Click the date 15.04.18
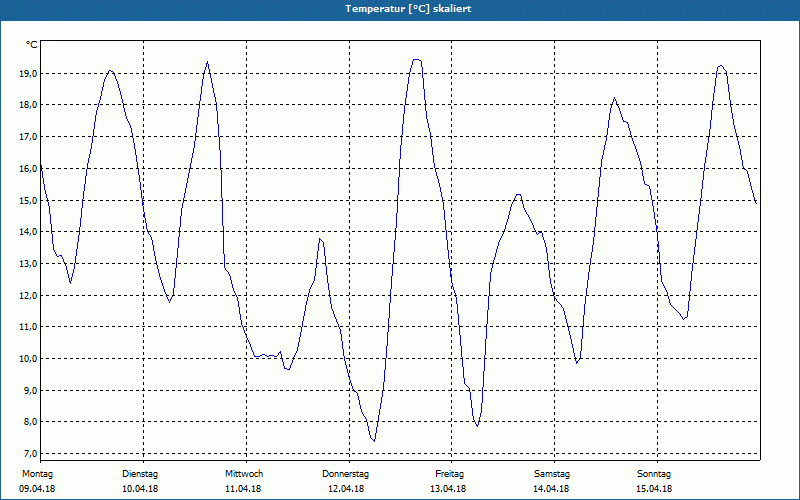 (654, 489)
